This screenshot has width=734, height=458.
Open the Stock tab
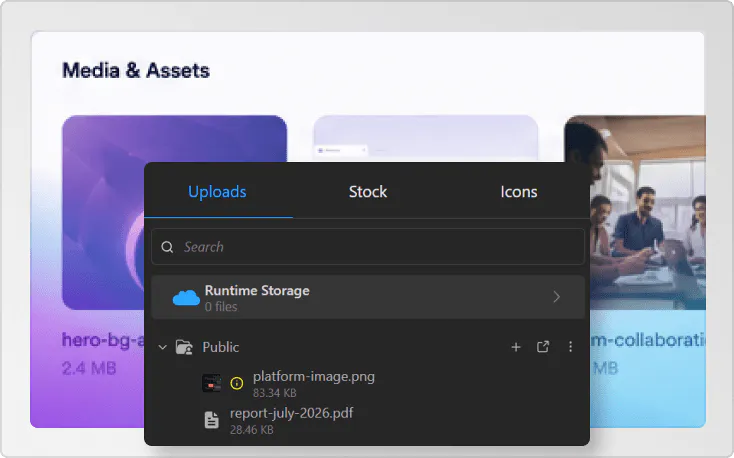[368, 192]
